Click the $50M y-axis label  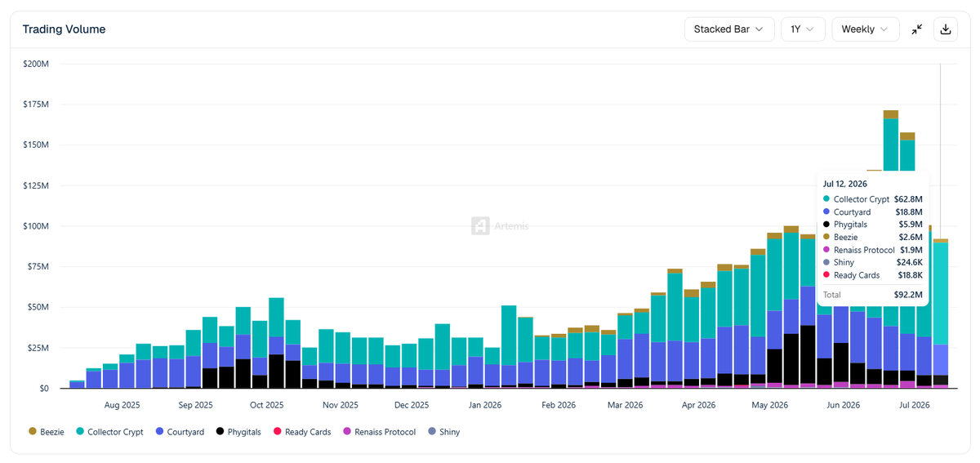(x=38, y=307)
